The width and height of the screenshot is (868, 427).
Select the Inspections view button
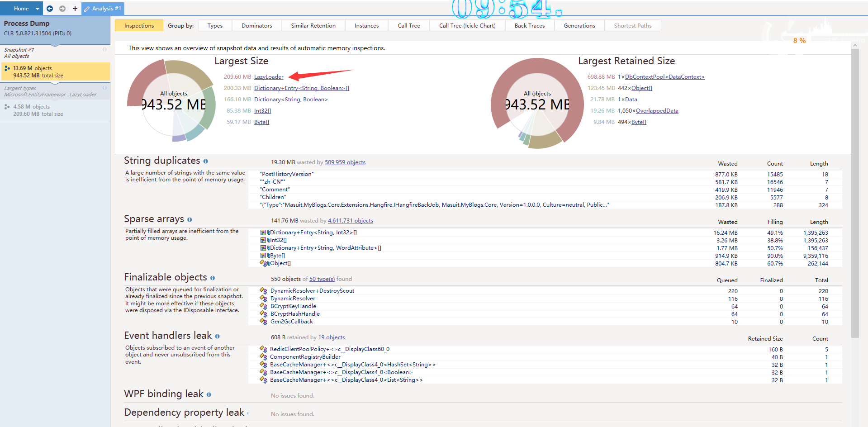pos(139,26)
